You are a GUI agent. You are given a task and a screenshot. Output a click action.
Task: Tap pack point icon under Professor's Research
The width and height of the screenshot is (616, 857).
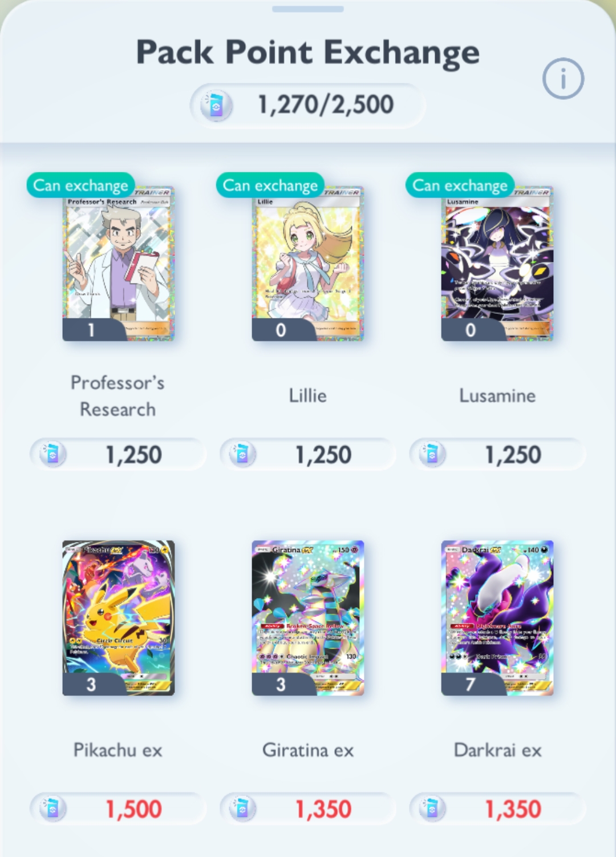(52, 455)
